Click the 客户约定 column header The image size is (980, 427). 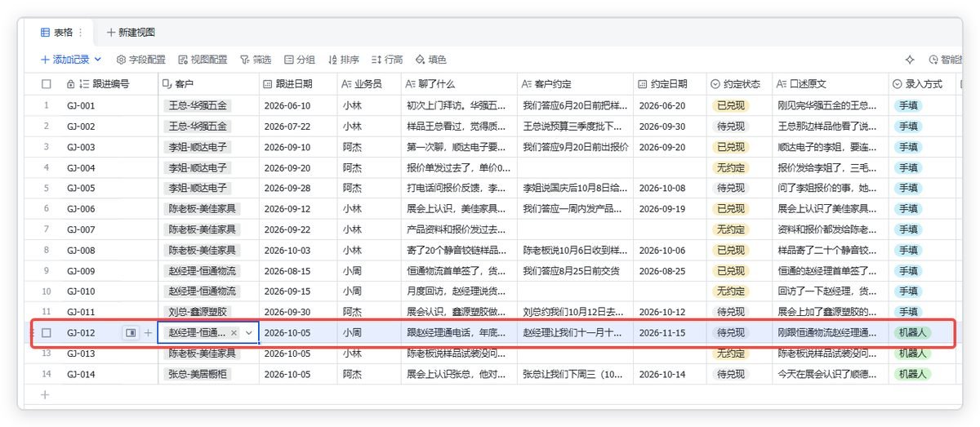coord(575,83)
